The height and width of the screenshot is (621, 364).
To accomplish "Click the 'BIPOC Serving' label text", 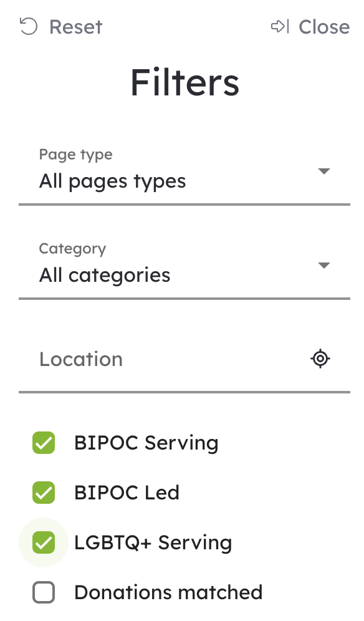I will coord(146,443).
